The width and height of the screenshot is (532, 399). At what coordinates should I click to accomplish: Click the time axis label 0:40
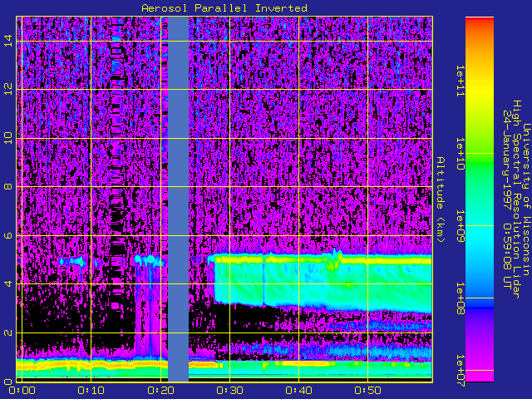coord(299,391)
